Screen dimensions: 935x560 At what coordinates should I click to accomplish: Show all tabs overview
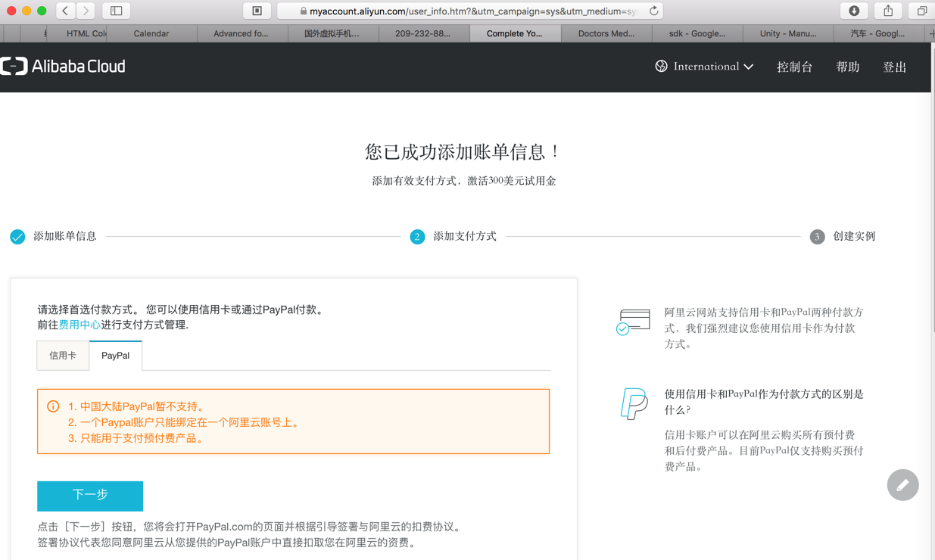(x=921, y=11)
